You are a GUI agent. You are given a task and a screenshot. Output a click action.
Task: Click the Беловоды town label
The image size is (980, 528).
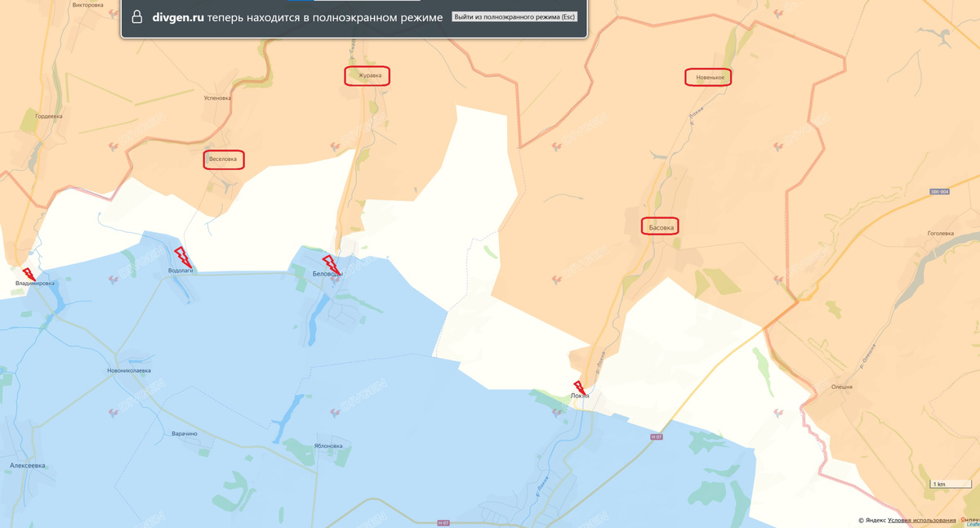pyautogui.click(x=326, y=274)
